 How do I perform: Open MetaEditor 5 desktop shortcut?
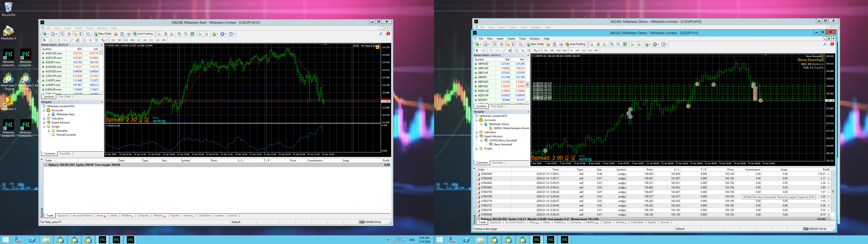click(8, 103)
